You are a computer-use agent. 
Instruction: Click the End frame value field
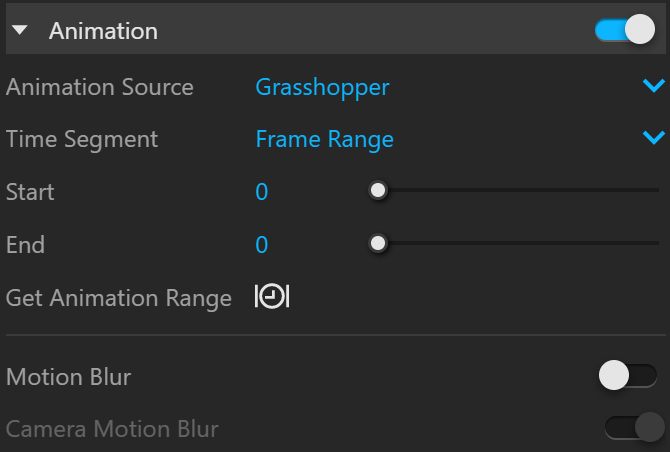coord(262,245)
